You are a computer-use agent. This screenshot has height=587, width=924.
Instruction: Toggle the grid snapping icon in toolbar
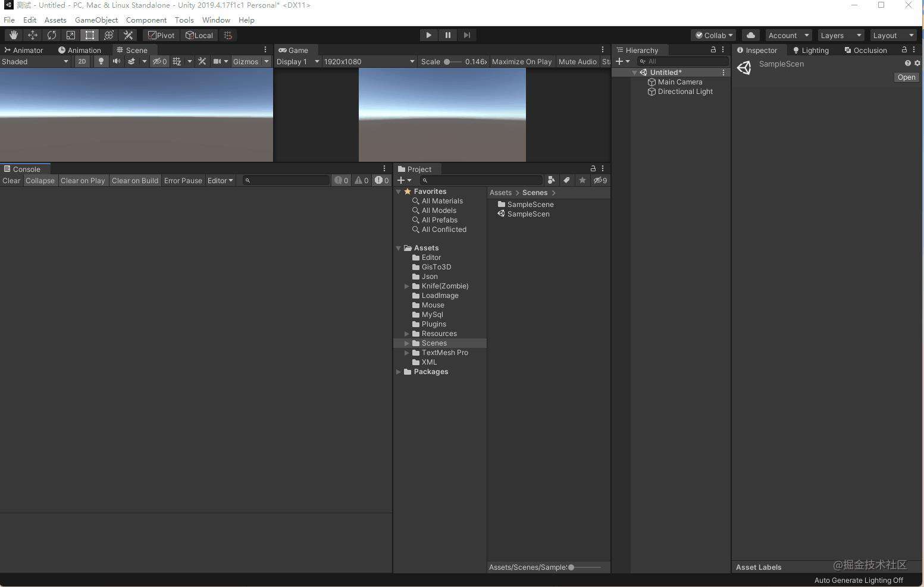coord(228,35)
